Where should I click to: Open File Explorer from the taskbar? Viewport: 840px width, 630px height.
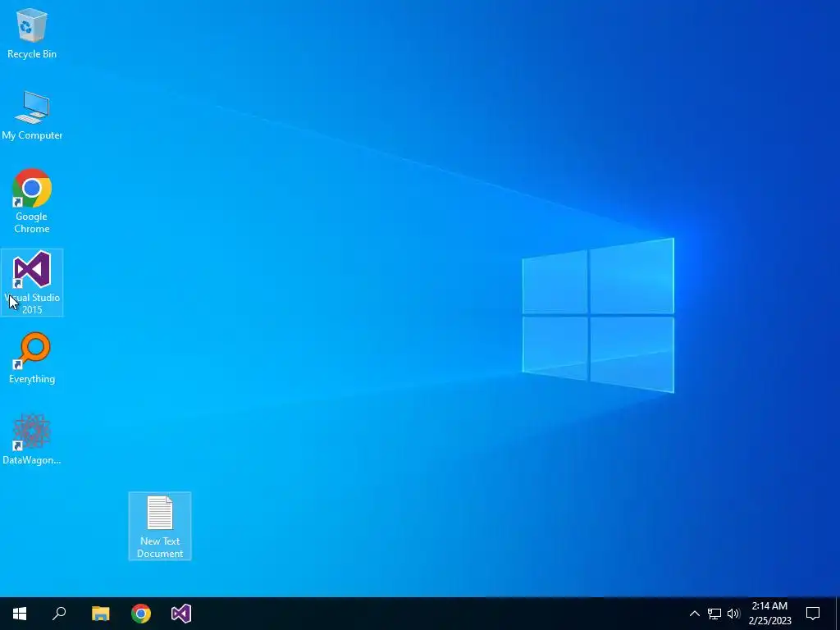pos(100,614)
